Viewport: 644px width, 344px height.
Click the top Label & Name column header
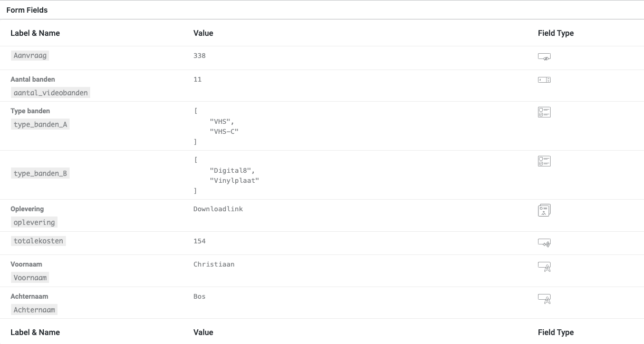[x=35, y=33]
